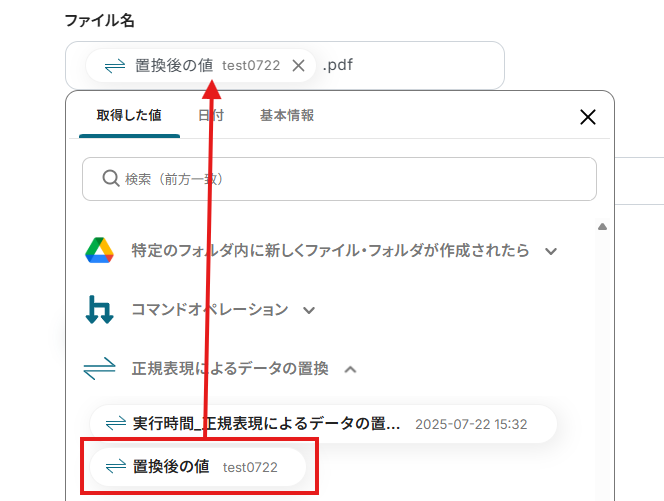Image resolution: width=664 pixels, height=501 pixels.
Task: Expand the コマンドオペレーション chevron
Action: click(309, 310)
